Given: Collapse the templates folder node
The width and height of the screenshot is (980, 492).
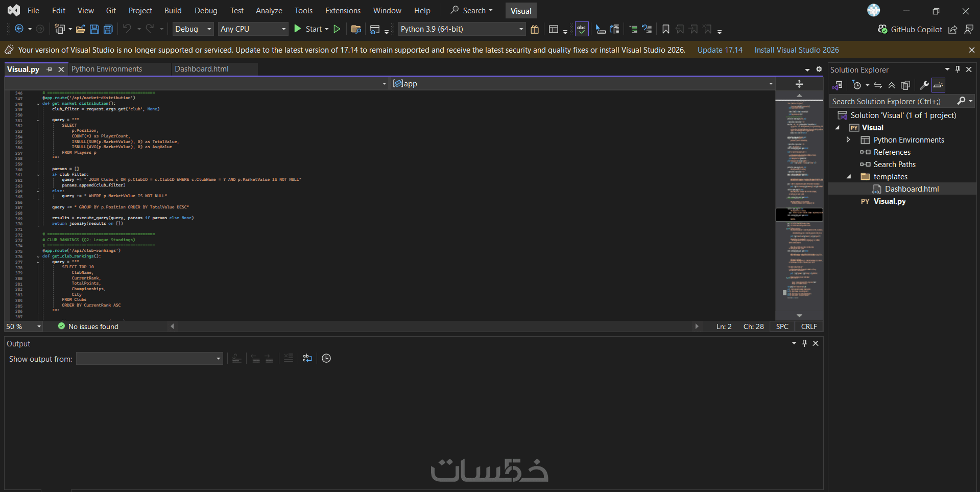Looking at the screenshot, I should pyautogui.click(x=849, y=177).
